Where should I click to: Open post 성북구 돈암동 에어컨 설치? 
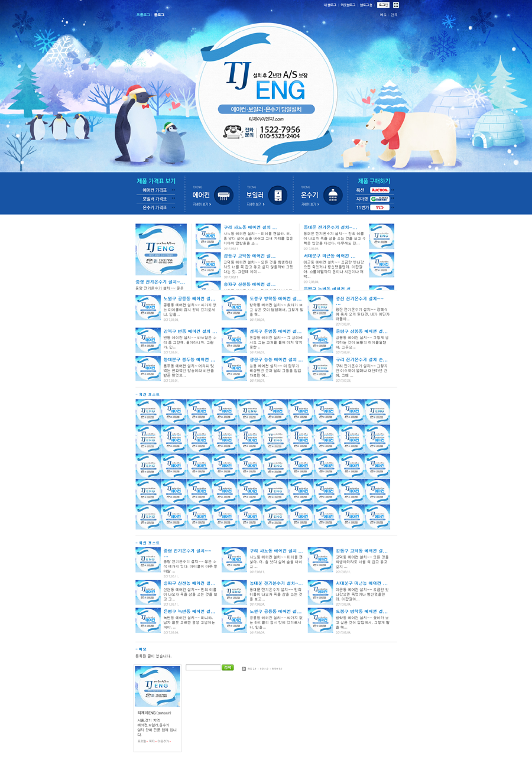coord(276,331)
